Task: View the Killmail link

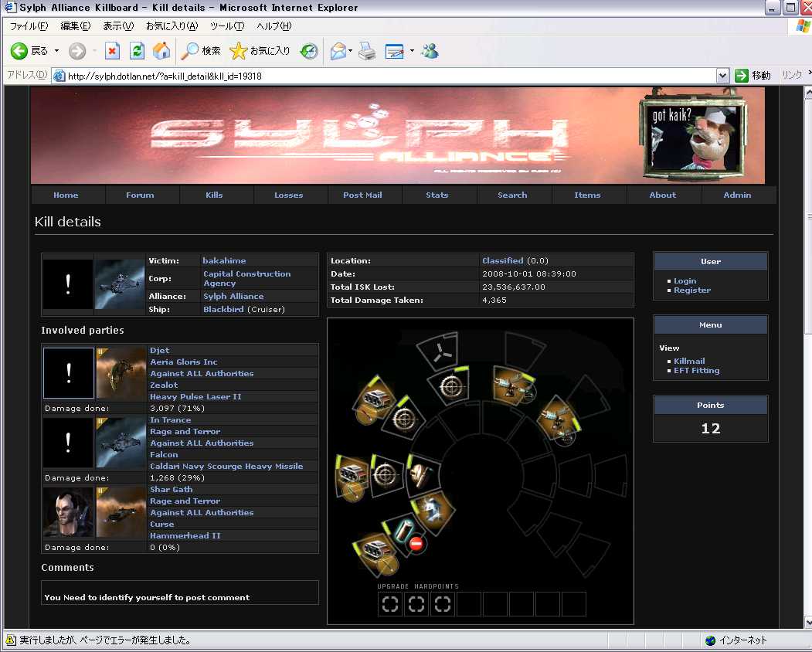Action: (x=689, y=361)
